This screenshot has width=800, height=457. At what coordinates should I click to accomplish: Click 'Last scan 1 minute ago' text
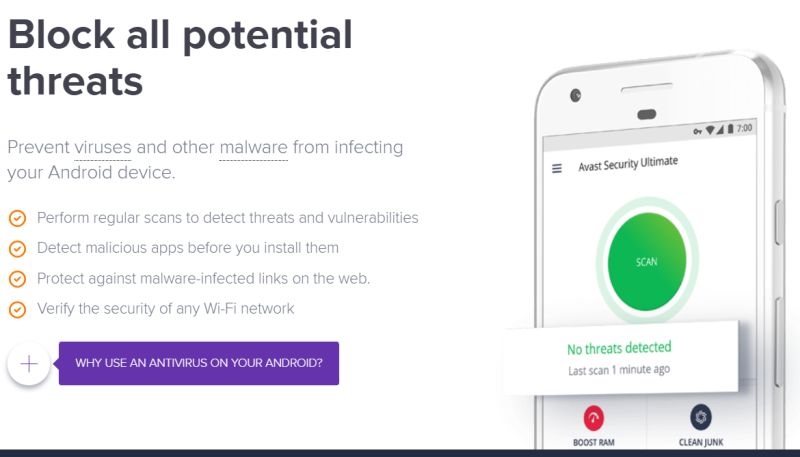(618, 369)
